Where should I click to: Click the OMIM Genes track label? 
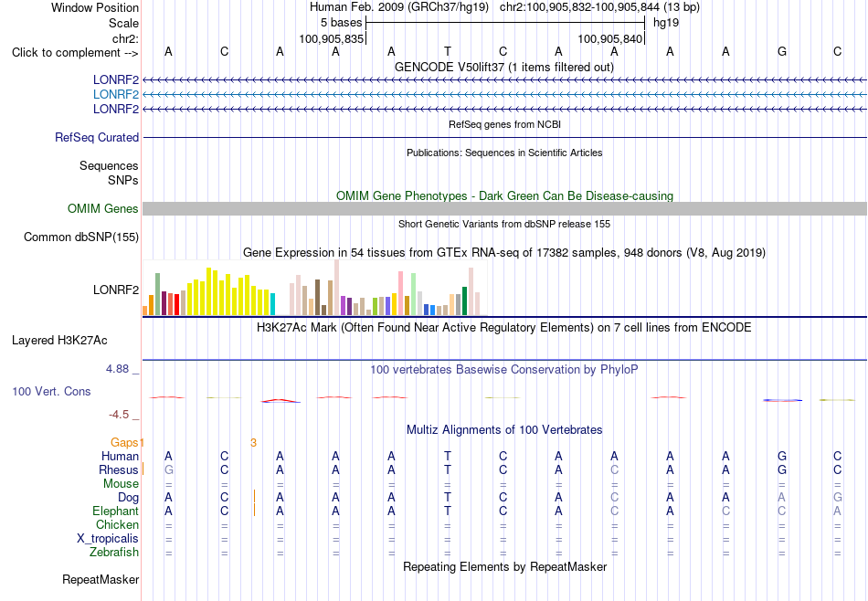103,208
